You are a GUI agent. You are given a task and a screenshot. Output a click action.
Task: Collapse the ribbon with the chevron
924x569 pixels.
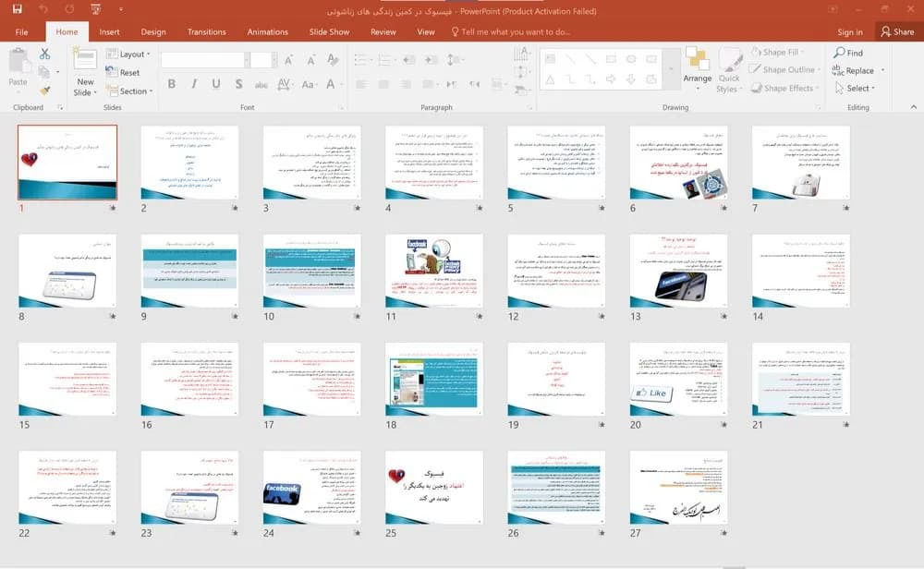coord(914,107)
